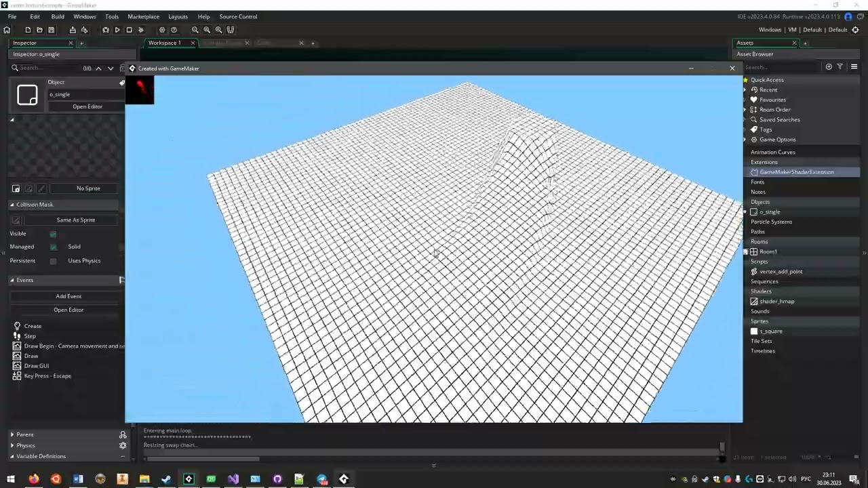Expand the Parent section
Image resolution: width=868 pixels, height=488 pixels.
(12, 434)
